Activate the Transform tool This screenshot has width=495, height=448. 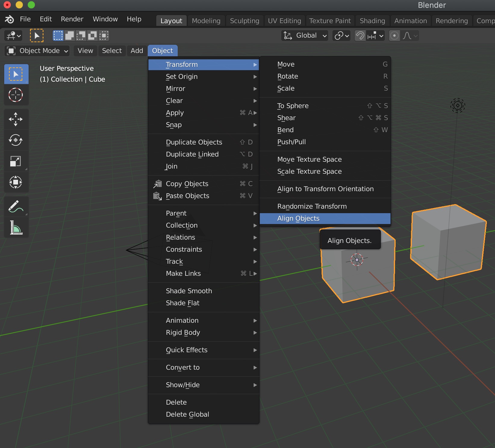tap(16, 182)
